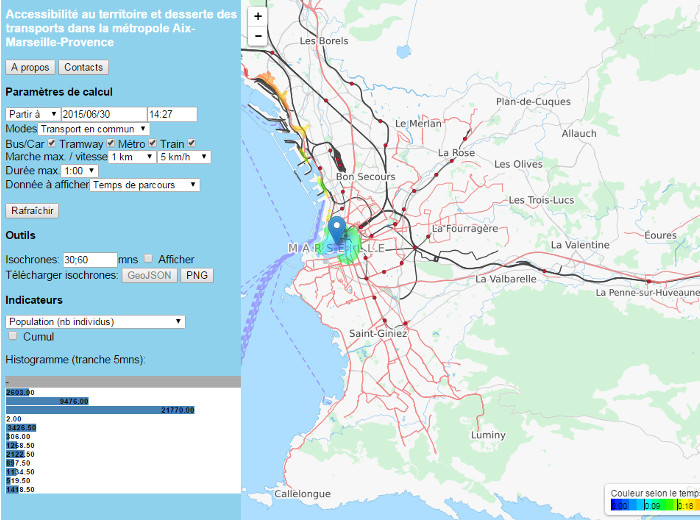Screen dimensions: 700x520
Task: Open the 5 km/h speed dropdown
Action: click(x=184, y=157)
